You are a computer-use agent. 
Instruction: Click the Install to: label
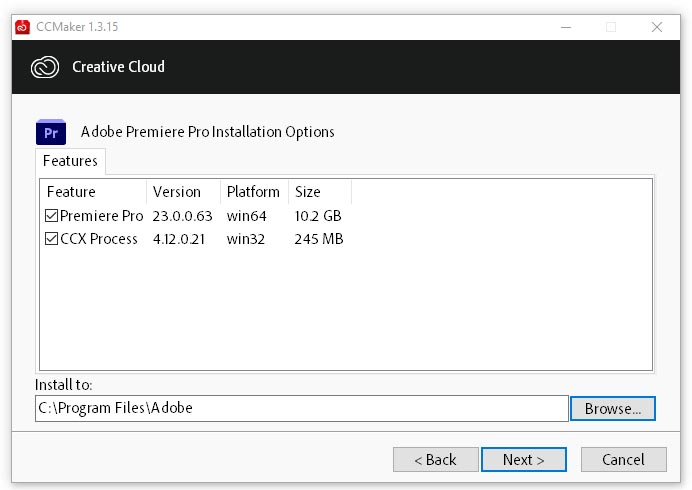(x=64, y=385)
